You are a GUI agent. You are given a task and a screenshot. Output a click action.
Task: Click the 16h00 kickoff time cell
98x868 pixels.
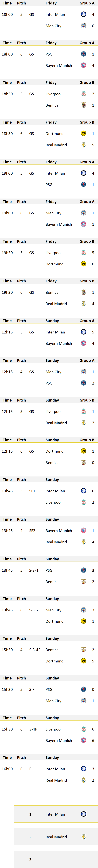[7, 769]
